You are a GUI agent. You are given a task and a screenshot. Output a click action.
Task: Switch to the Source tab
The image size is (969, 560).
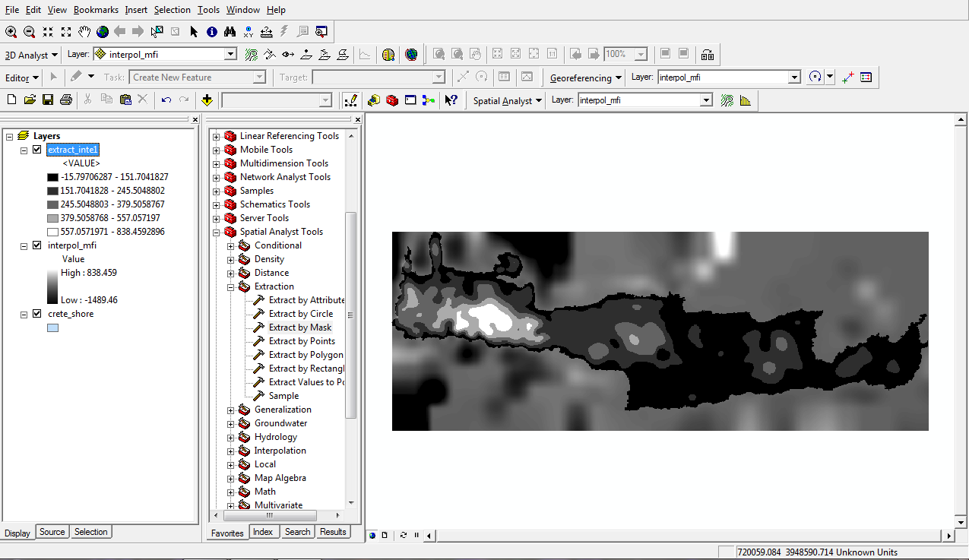pyautogui.click(x=52, y=532)
